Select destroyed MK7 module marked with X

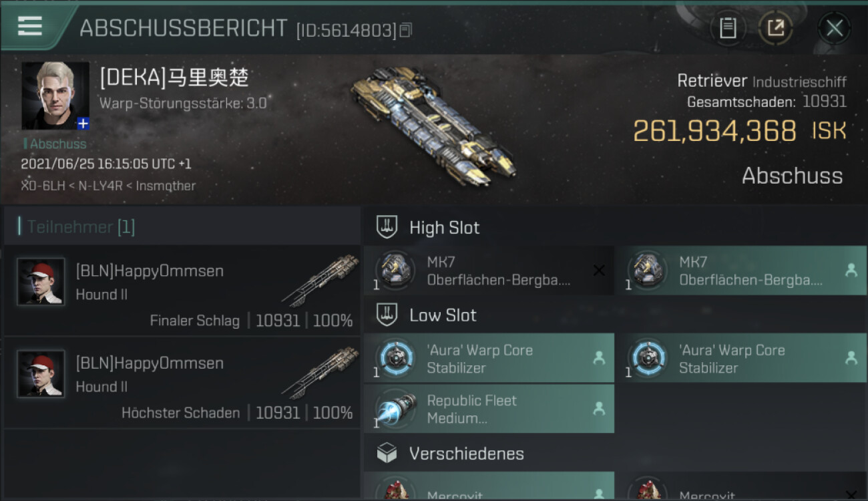(489, 271)
